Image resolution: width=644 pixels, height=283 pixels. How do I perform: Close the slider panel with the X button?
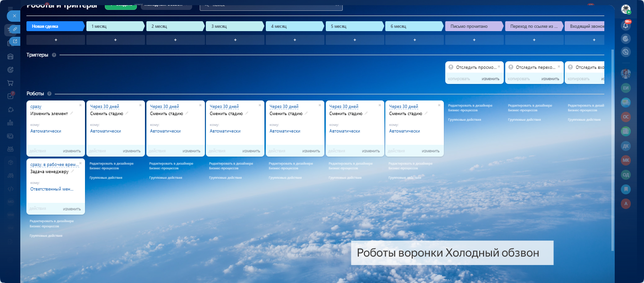coord(14,16)
